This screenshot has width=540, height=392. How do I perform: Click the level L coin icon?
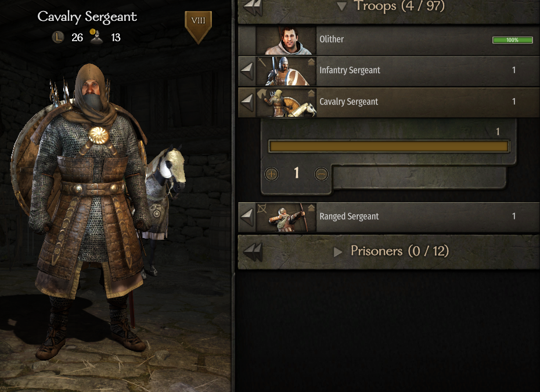point(58,37)
